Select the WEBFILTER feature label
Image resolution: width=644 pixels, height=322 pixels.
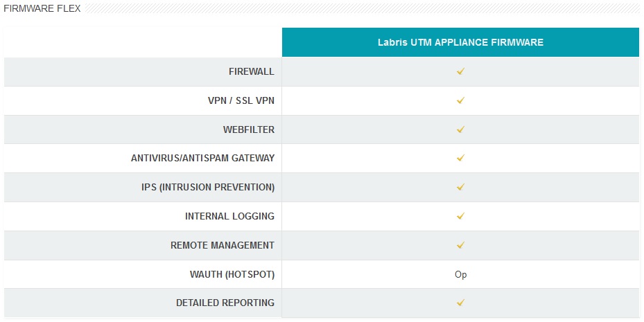[x=248, y=129]
